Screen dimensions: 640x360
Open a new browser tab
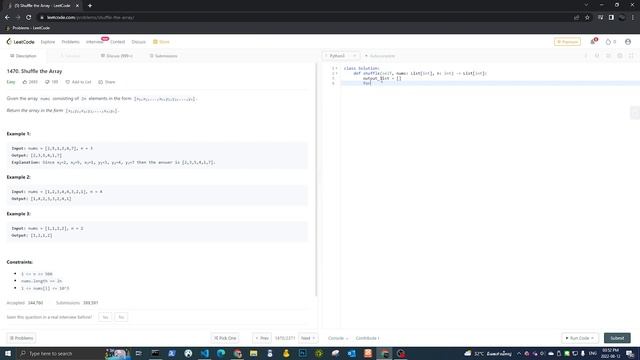[90, 6]
